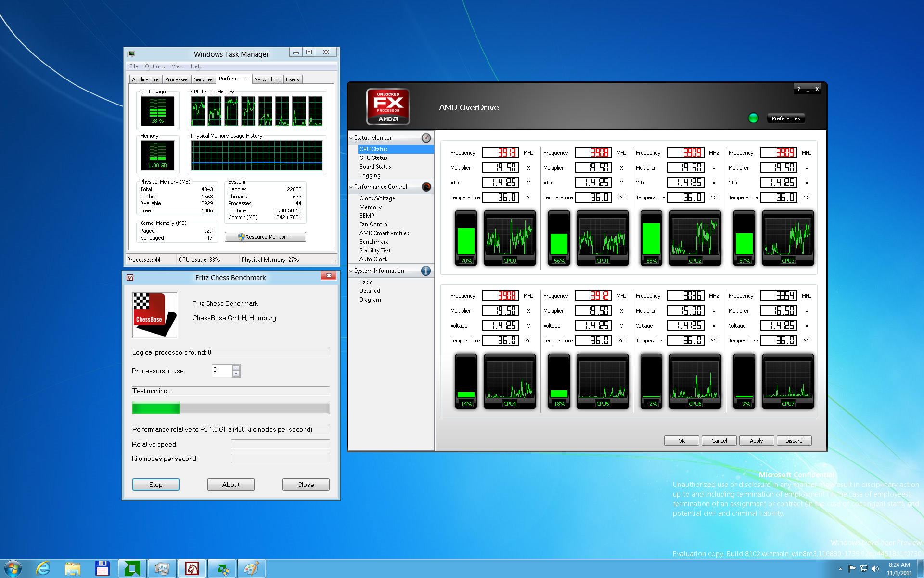Stop the Fritz Chess benchmark
Screen dimensions: 924x578
pyautogui.click(x=155, y=485)
